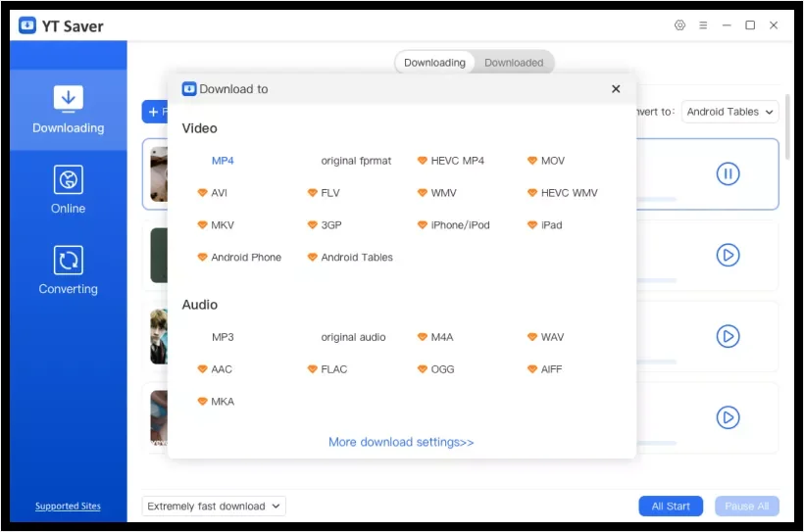
Task: Open Extremely fast download speed dropdown
Action: [214, 507]
